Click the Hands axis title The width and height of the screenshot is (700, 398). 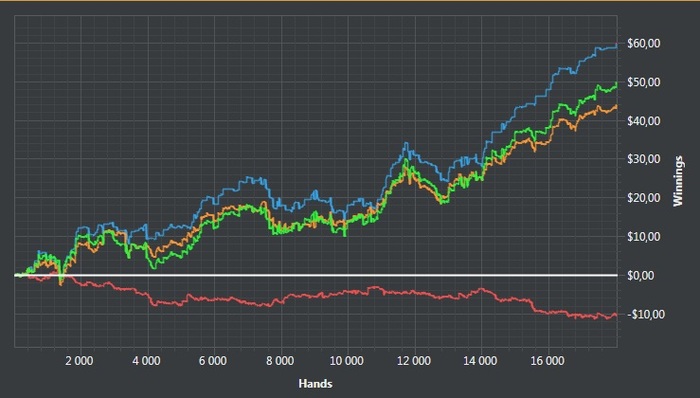point(315,384)
